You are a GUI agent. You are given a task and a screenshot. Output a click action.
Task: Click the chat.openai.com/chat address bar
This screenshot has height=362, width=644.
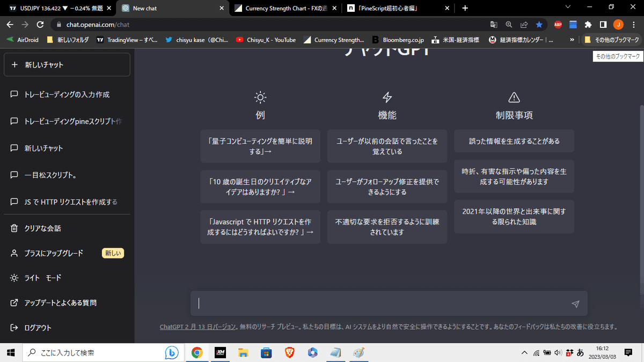[x=268, y=25]
